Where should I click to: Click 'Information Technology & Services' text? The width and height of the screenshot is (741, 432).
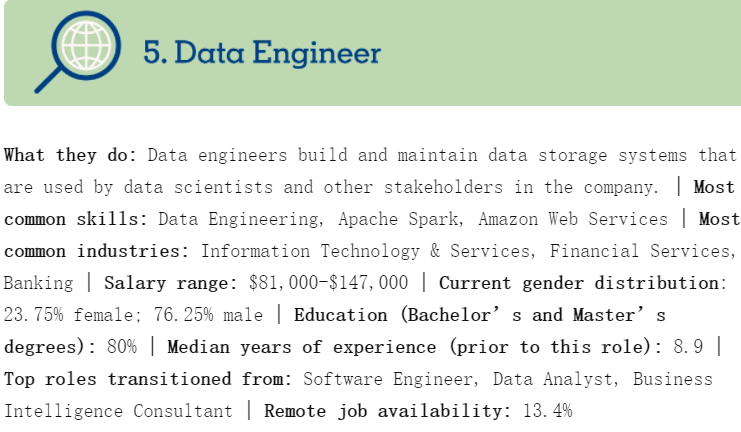point(365,251)
